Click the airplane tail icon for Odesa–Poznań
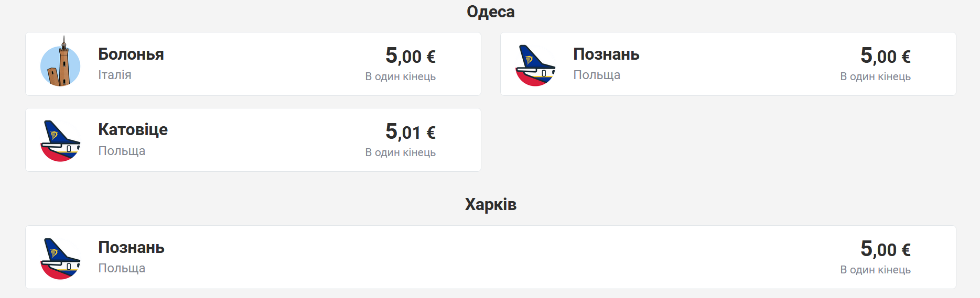This screenshot has height=298, width=980. 535,65
